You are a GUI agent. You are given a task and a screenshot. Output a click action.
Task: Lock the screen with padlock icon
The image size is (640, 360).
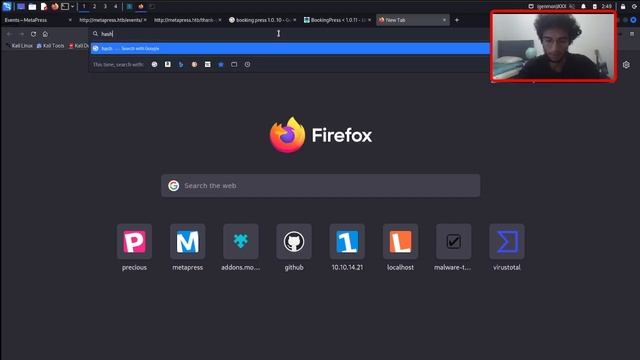[623, 7]
